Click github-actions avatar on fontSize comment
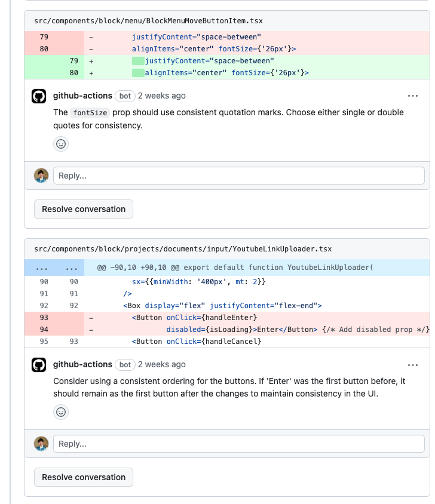 [39, 97]
